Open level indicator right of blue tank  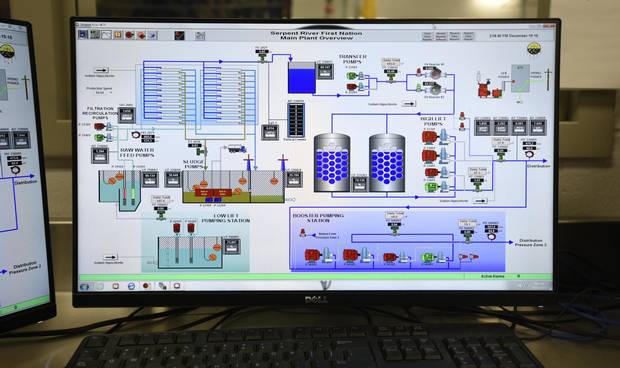point(325,71)
